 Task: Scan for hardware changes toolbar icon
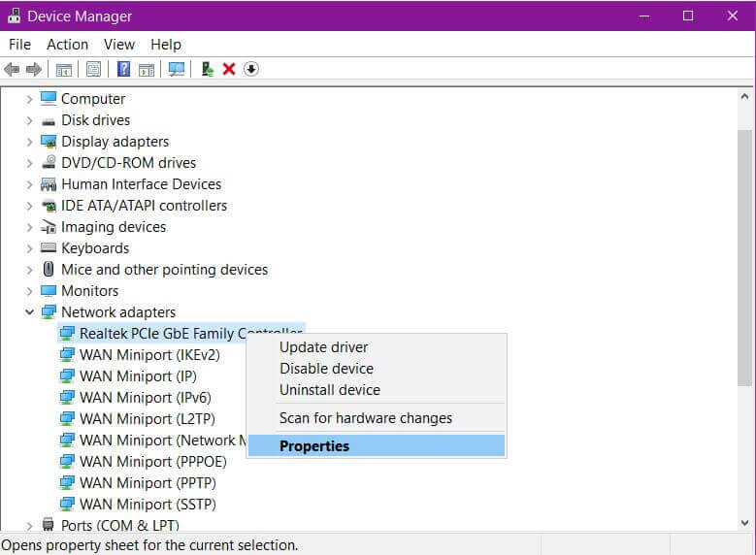click(177, 70)
